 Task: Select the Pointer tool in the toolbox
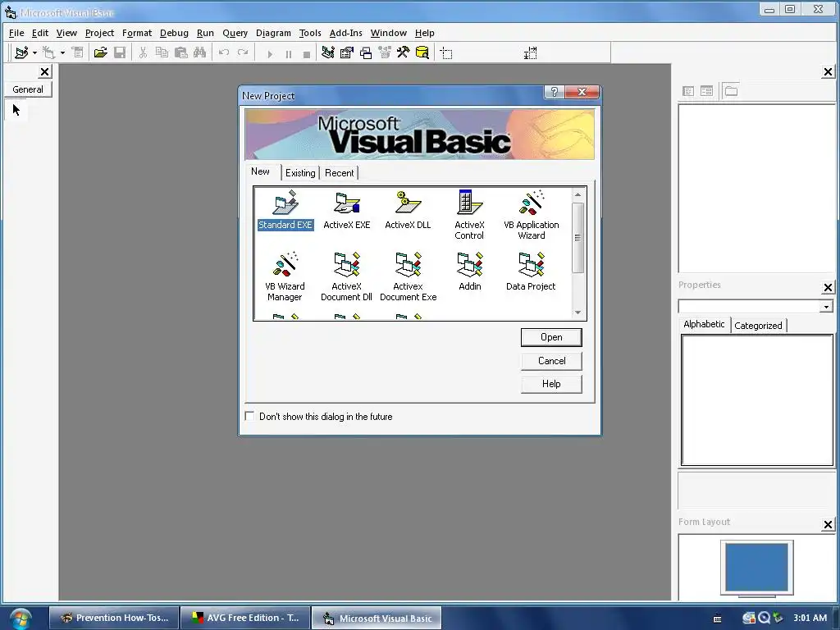16,111
